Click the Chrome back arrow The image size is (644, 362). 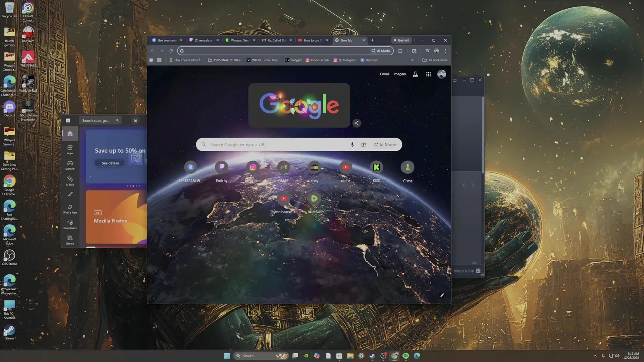(153, 51)
